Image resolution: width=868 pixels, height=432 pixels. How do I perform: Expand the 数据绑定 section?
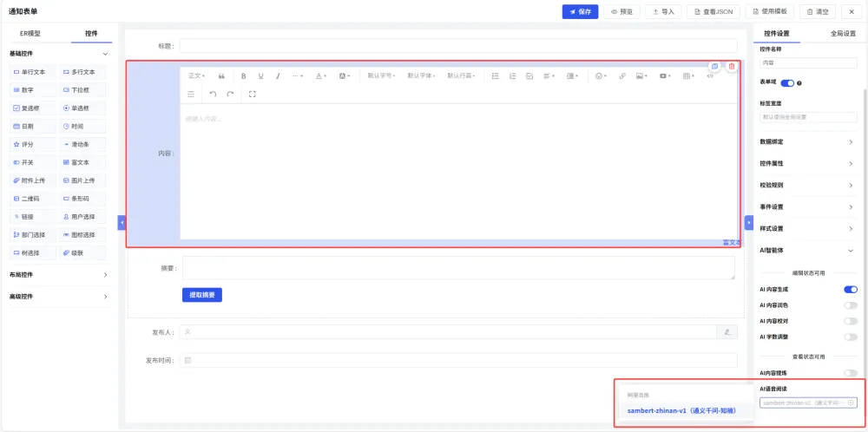(x=807, y=142)
